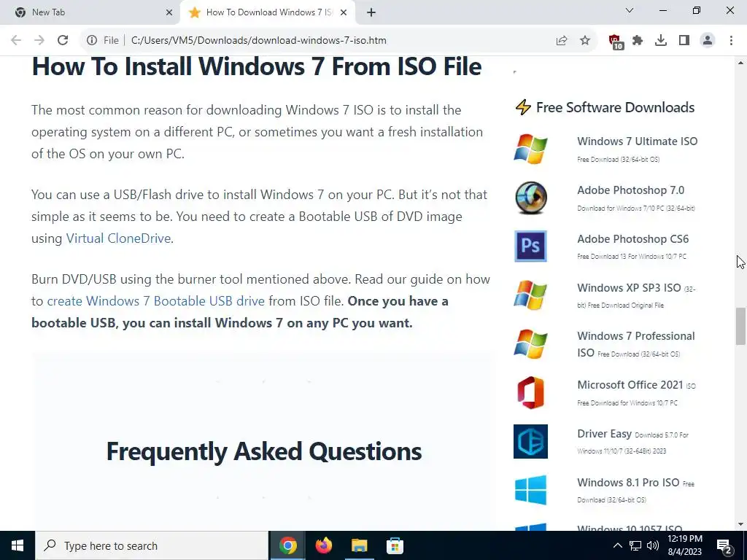Viewport: 747px width, 560px height.
Task: Bookmark this page with the star icon
Action: (x=585, y=41)
